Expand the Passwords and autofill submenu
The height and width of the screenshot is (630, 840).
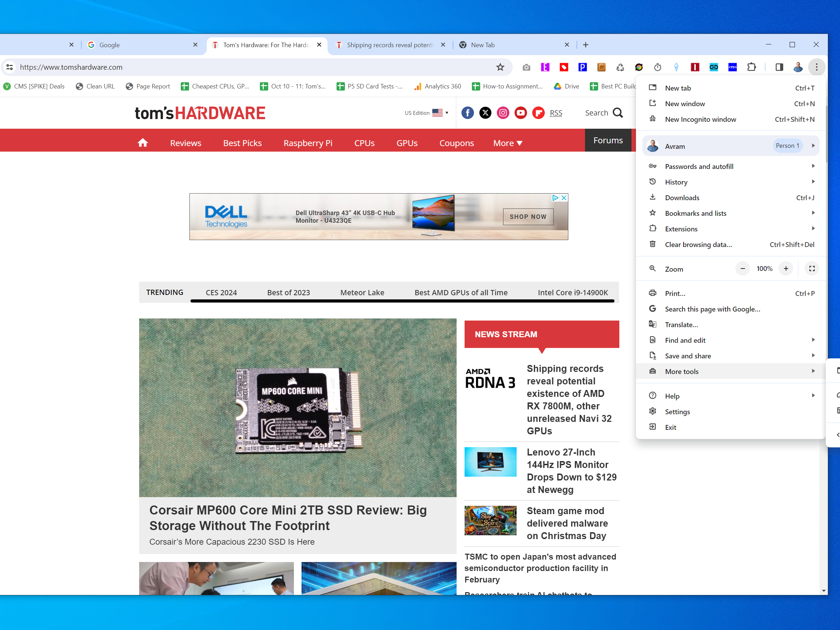tap(731, 166)
